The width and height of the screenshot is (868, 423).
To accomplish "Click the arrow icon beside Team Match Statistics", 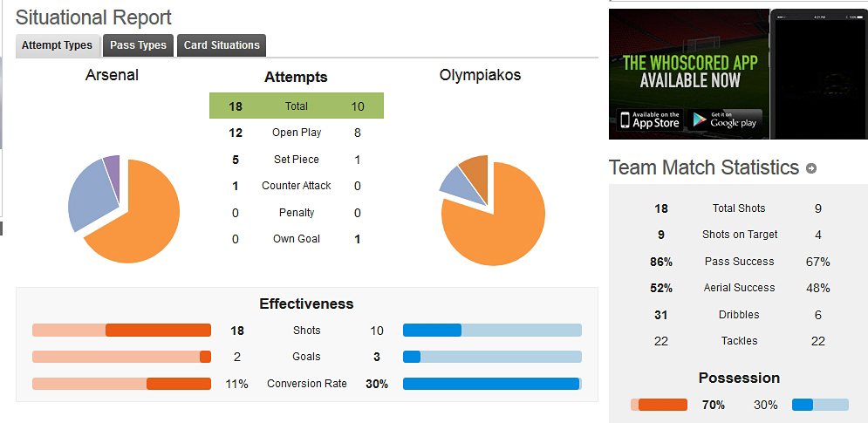I will pos(811,168).
